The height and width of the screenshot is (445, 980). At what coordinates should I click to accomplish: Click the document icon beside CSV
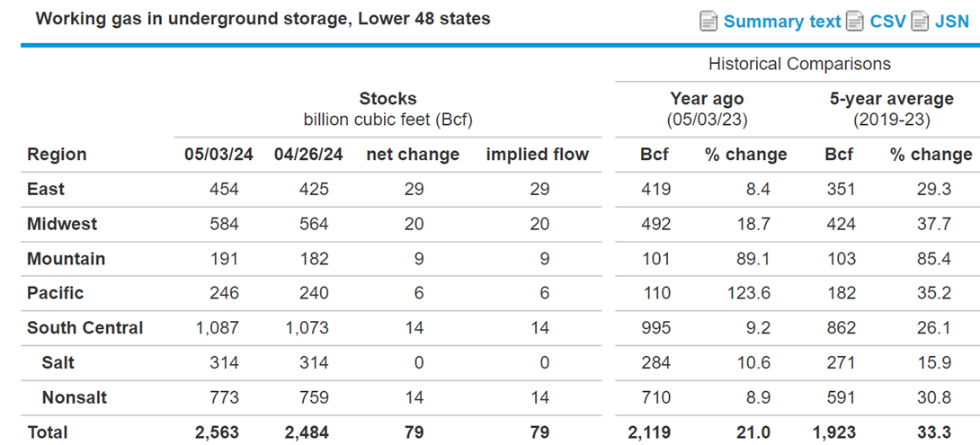click(x=854, y=22)
